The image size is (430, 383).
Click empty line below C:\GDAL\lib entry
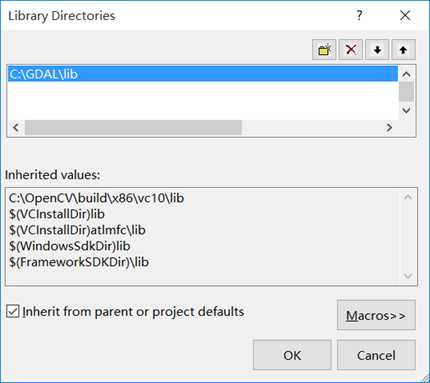203,89
